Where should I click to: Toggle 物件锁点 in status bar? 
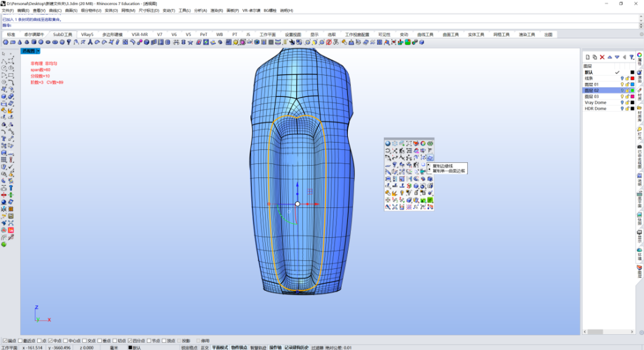point(239,348)
